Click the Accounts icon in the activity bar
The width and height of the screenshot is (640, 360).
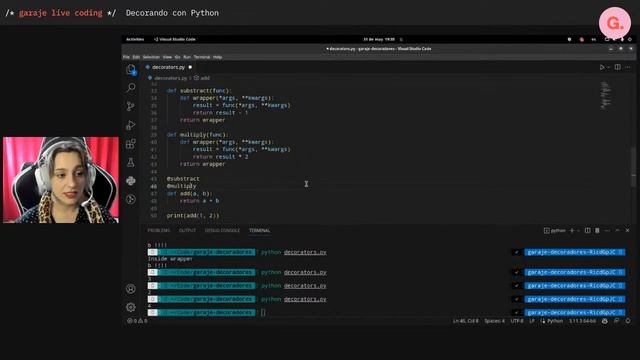(x=131, y=289)
